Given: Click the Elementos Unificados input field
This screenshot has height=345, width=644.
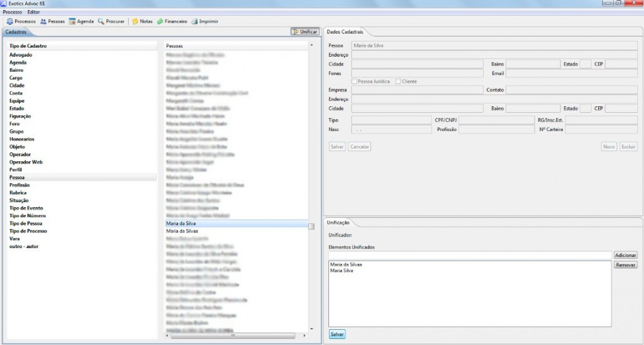Looking at the screenshot, I should click(x=470, y=255).
